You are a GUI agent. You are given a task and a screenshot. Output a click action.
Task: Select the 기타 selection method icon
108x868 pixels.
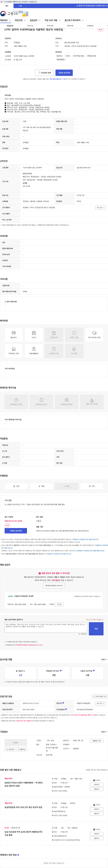pos(92,486)
